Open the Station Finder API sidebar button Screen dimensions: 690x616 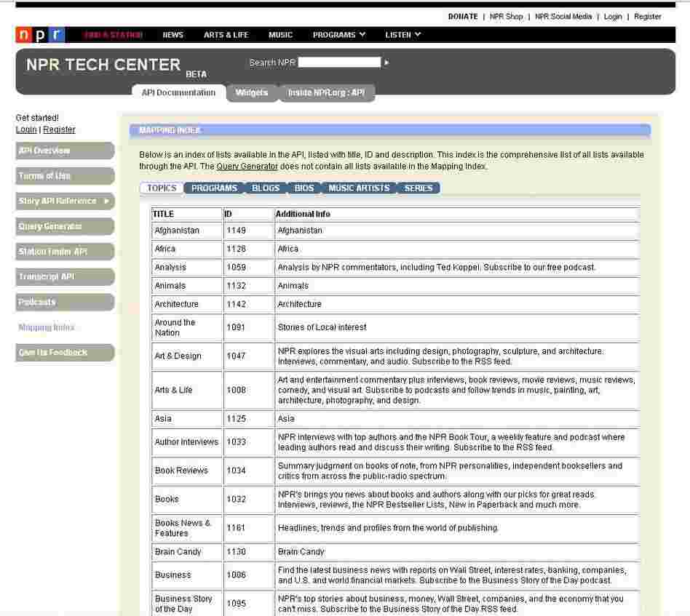pyautogui.click(x=65, y=252)
